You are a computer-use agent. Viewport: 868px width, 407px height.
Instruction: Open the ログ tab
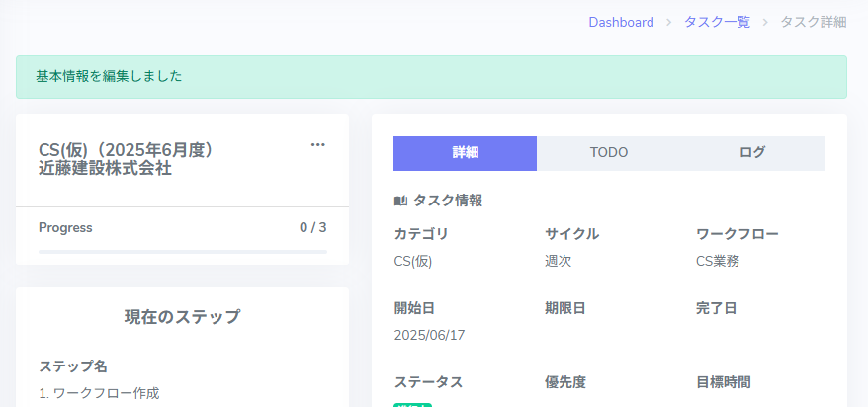[752, 153]
